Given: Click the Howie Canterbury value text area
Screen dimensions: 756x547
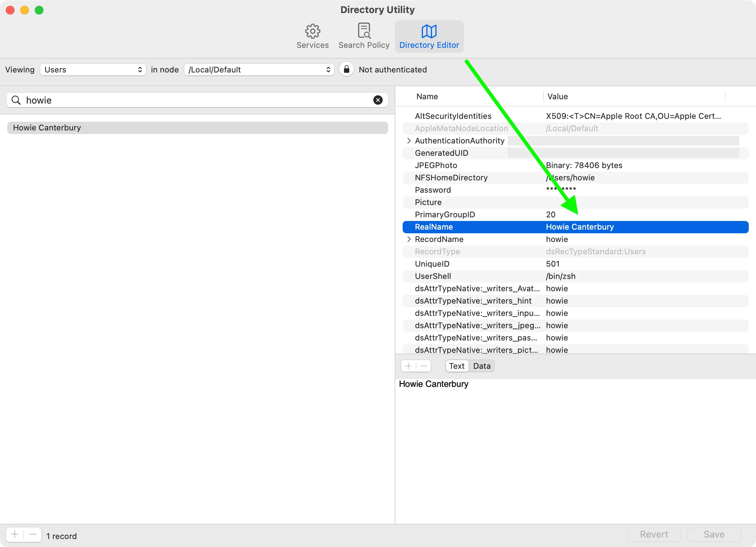Looking at the screenshot, I should point(576,451).
